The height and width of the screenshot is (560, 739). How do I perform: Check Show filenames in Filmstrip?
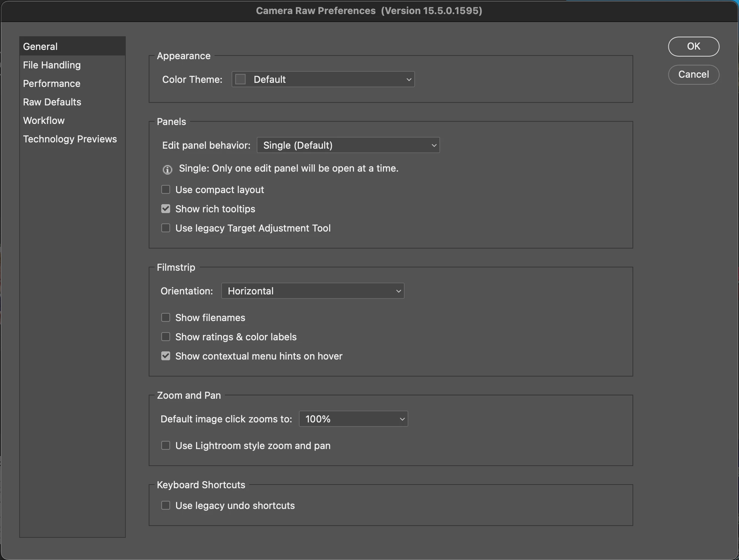click(x=166, y=317)
